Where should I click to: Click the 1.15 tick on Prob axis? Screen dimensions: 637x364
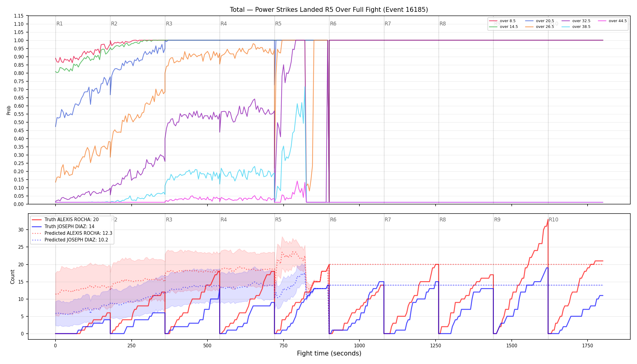(x=19, y=16)
